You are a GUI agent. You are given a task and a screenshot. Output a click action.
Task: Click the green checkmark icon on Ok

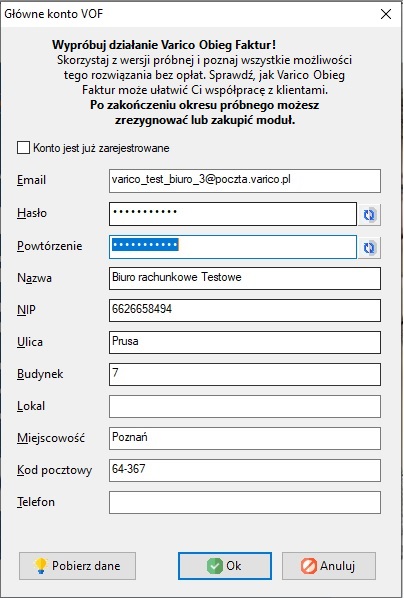(215, 566)
